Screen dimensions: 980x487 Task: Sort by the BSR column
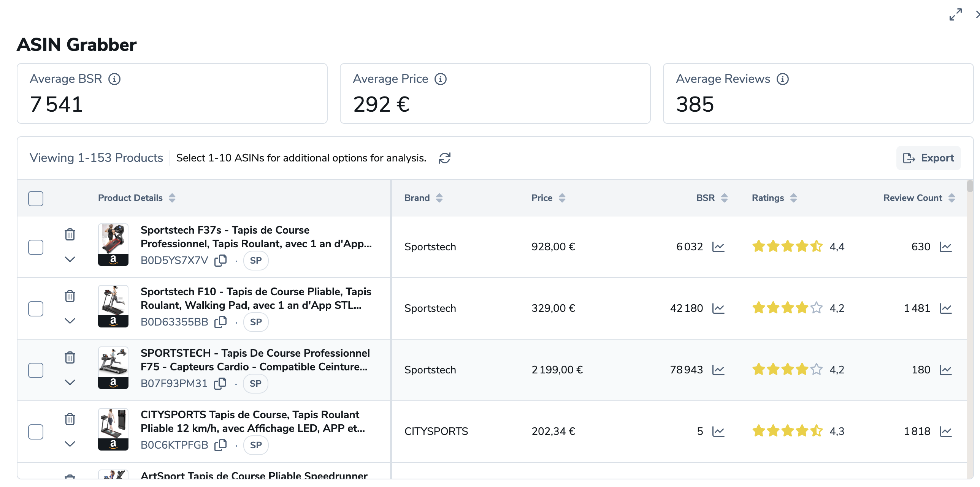coord(724,198)
